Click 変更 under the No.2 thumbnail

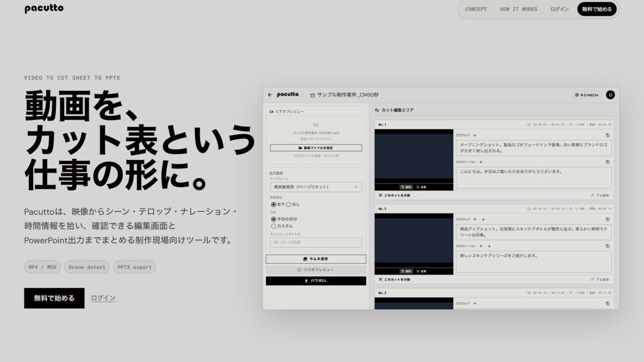tap(421, 271)
